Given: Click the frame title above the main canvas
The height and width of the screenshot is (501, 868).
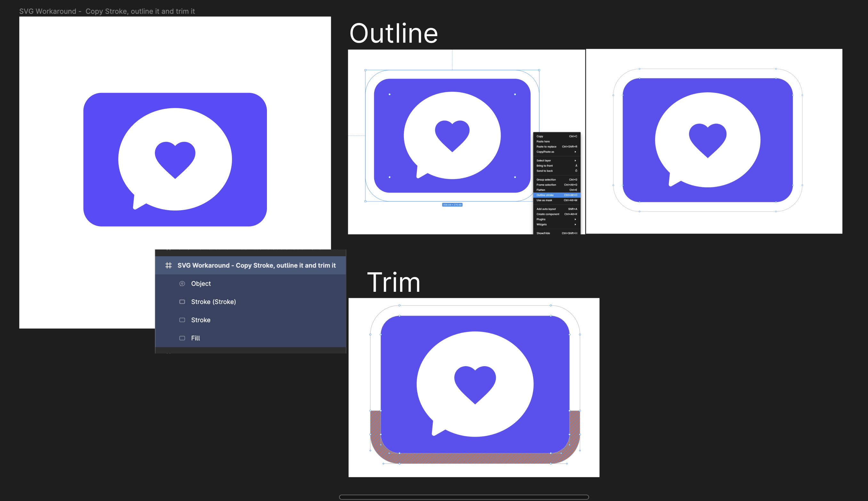Looking at the screenshot, I should pyautogui.click(x=107, y=11).
